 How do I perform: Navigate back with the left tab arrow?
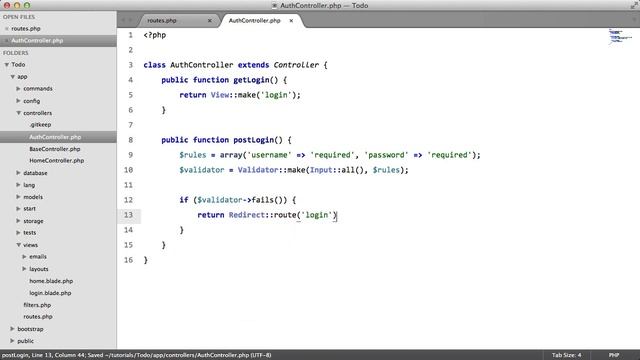coord(123,20)
